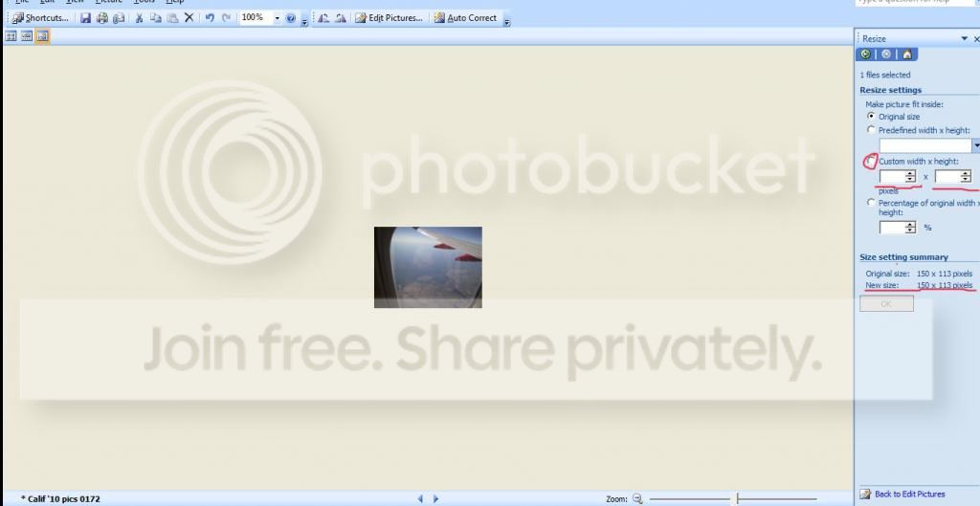This screenshot has height=506, width=980.
Task: Click the Edit Pictures button
Action: [x=389, y=18]
